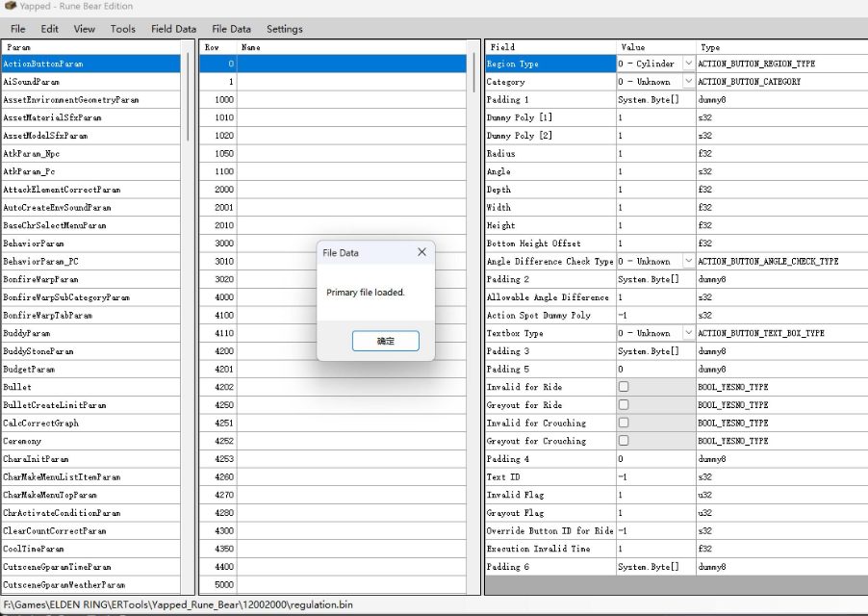Open the Tools menu
Image resolution: width=868 pixels, height=616 pixels.
[x=123, y=29]
